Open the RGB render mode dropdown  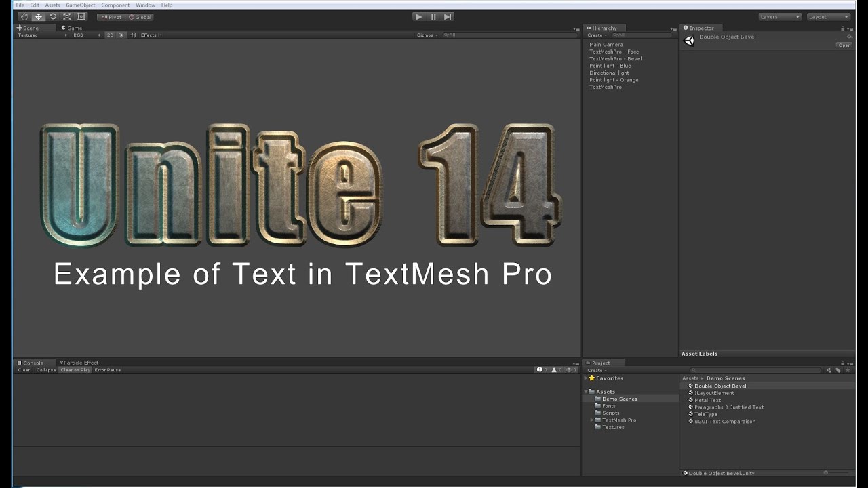87,35
